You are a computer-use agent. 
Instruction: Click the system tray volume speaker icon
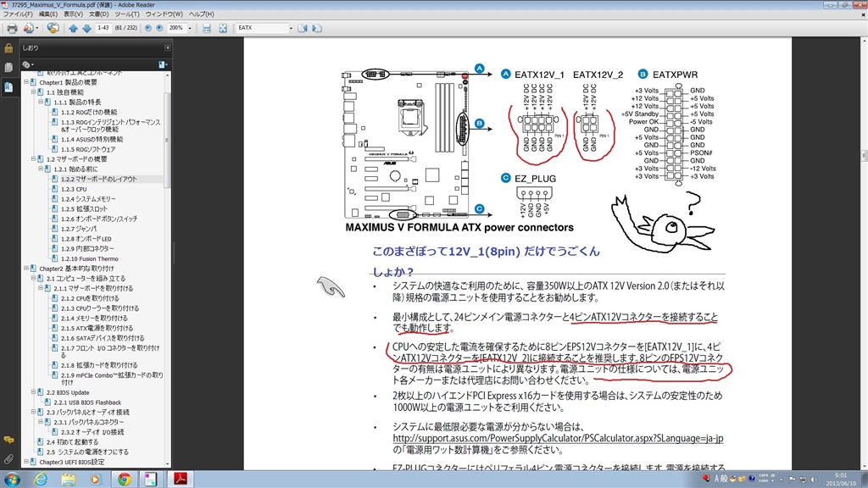click(x=814, y=480)
